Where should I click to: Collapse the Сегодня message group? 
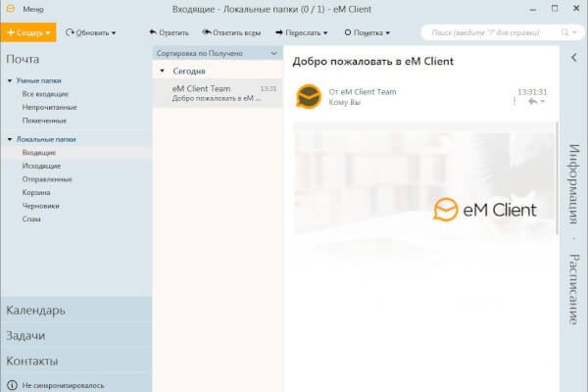[x=162, y=71]
